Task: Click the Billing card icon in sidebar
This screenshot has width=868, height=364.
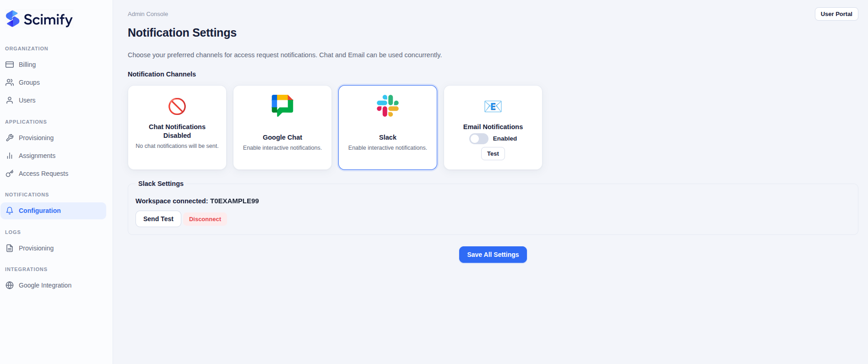Action: [10, 65]
